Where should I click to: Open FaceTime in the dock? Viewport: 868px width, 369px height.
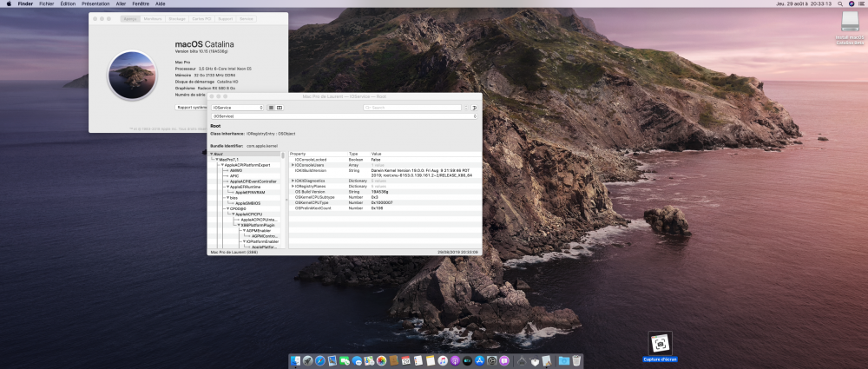point(345,360)
